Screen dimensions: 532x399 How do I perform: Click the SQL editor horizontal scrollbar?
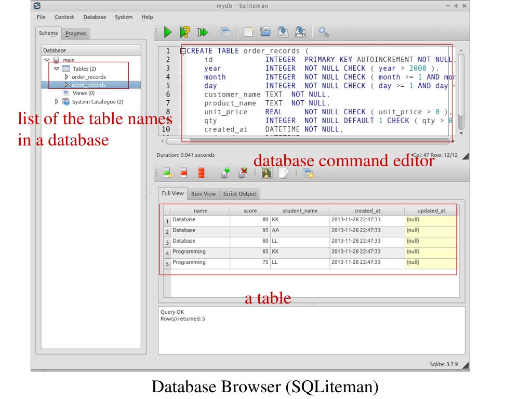[309, 141]
